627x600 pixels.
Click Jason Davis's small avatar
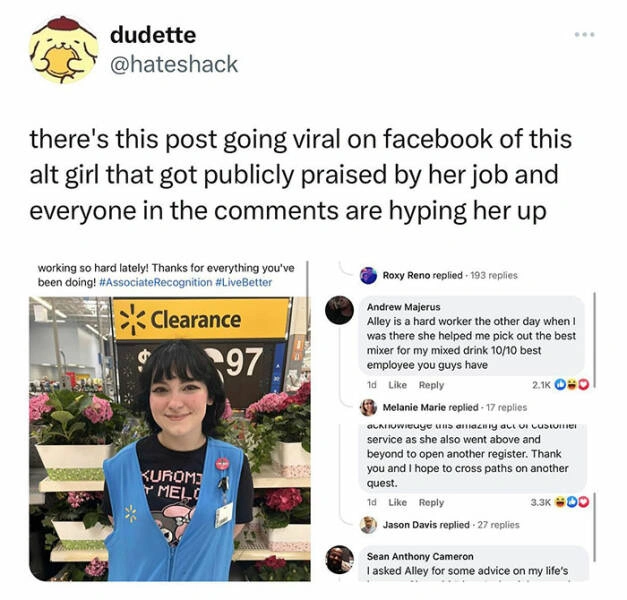[368, 524]
